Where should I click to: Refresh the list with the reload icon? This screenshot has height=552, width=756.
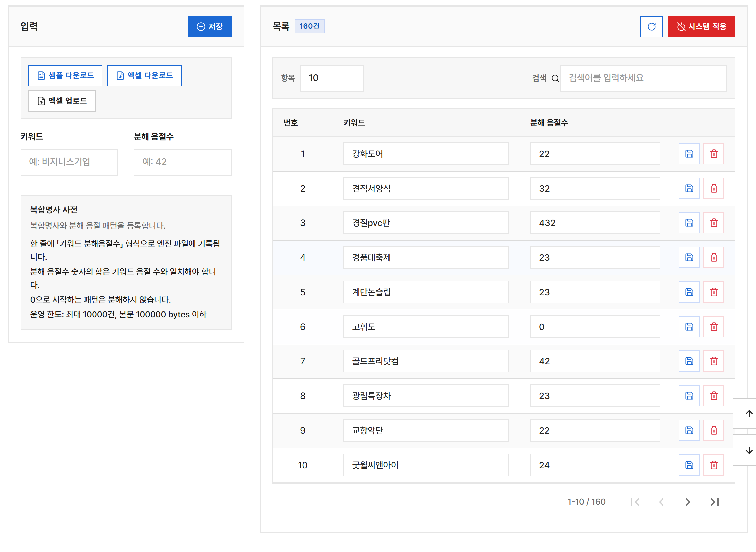651,26
